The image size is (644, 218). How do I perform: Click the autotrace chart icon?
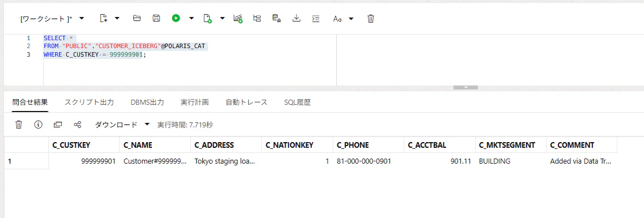238,19
